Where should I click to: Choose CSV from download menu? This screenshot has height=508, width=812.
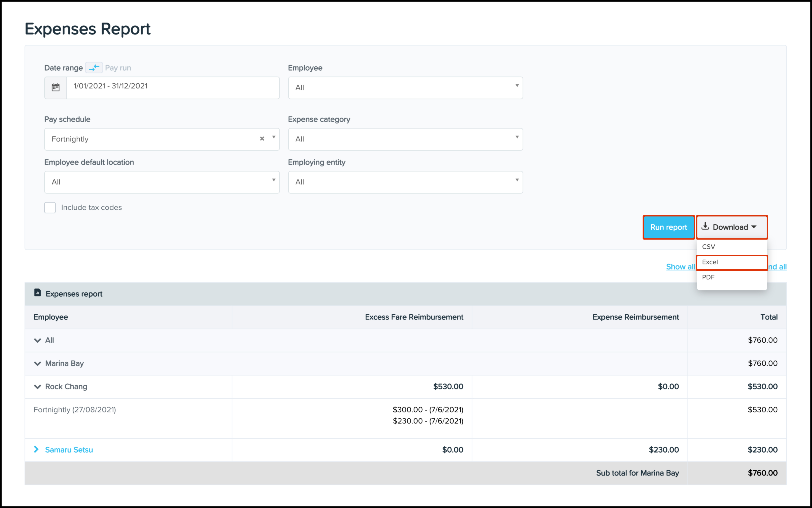click(709, 247)
